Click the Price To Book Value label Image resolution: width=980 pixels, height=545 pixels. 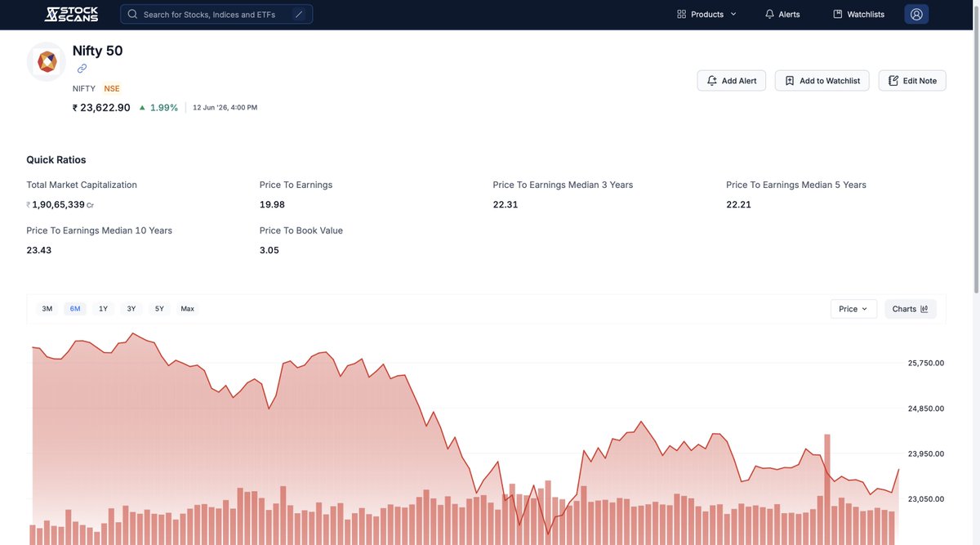(301, 230)
